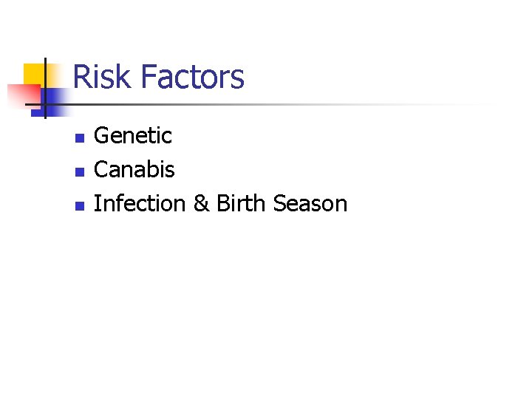
Task: Click the vertical black line left of the title
Action: point(45,87)
